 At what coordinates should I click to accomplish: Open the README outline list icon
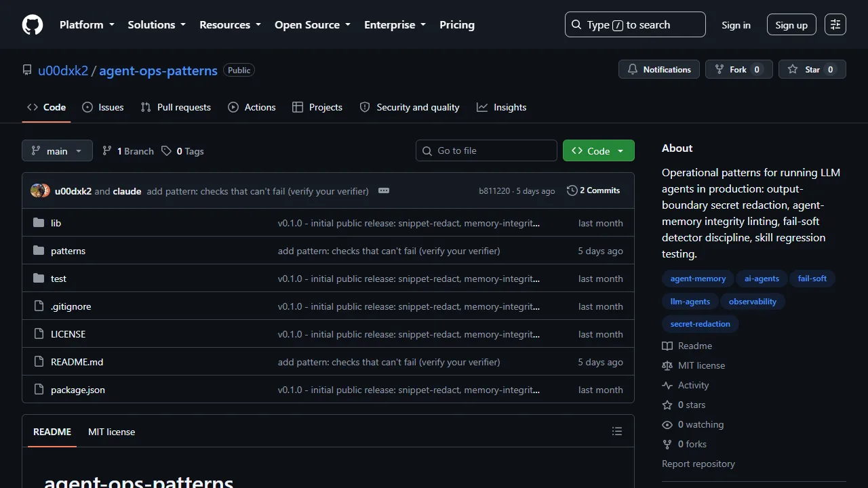pos(617,432)
